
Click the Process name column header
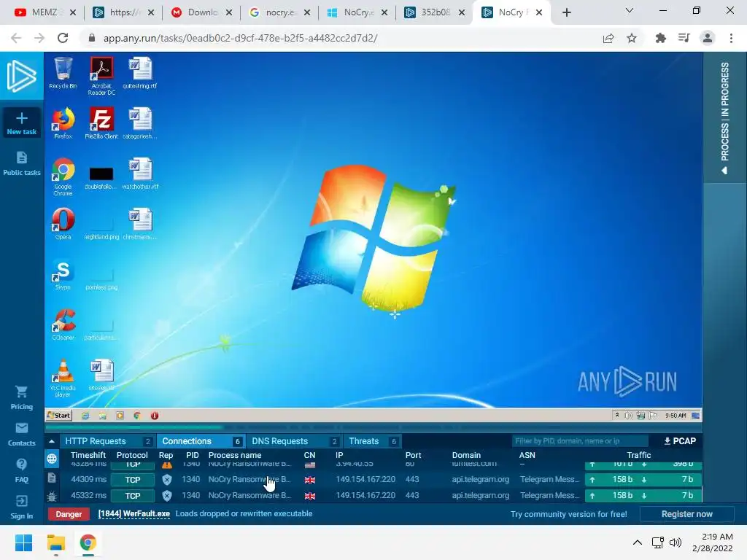(234, 455)
